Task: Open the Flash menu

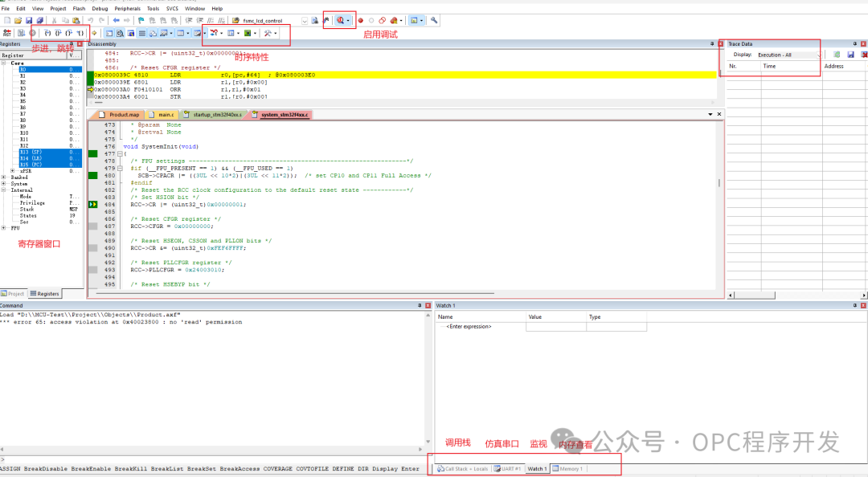Action: coord(79,8)
